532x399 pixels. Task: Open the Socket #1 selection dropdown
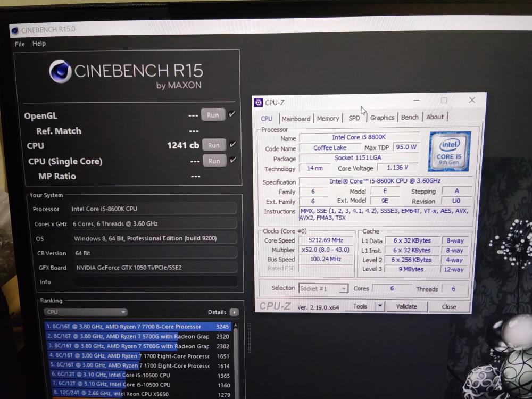click(323, 288)
